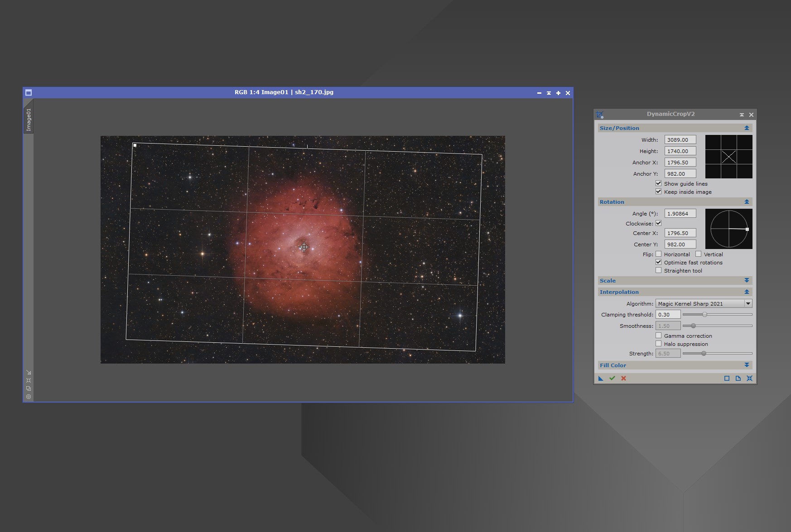
Task: Click the image window menu icon at top-left
Action: [29, 93]
